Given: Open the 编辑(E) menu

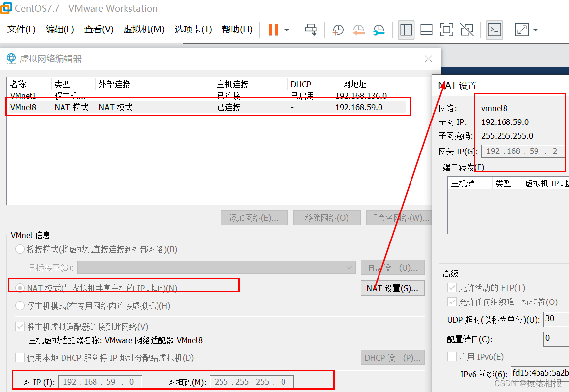Looking at the screenshot, I should (60, 30).
